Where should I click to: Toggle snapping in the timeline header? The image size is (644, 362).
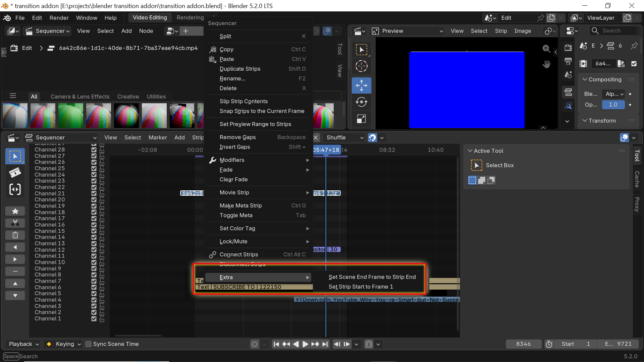coord(372,137)
